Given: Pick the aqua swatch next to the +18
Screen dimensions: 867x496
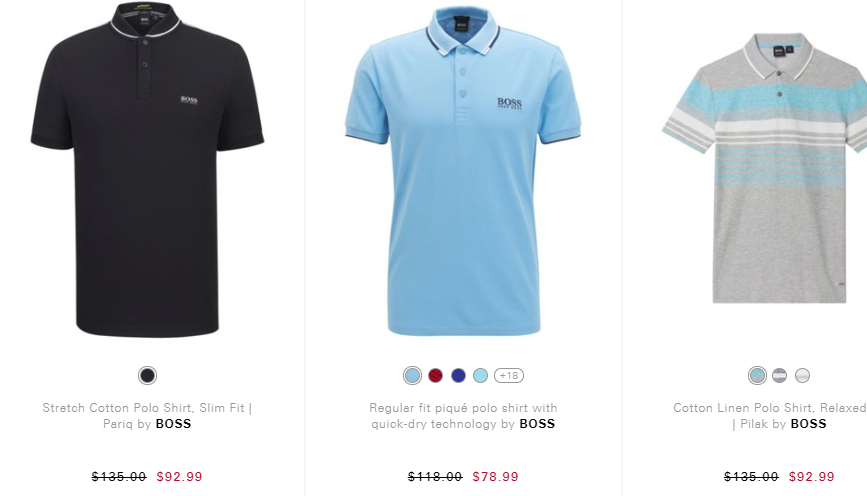Looking at the screenshot, I should click(481, 376).
